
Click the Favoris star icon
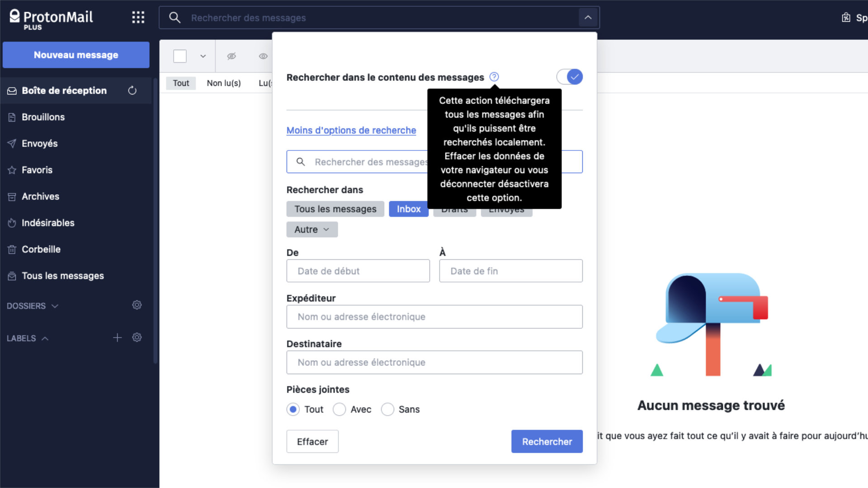[12, 170]
